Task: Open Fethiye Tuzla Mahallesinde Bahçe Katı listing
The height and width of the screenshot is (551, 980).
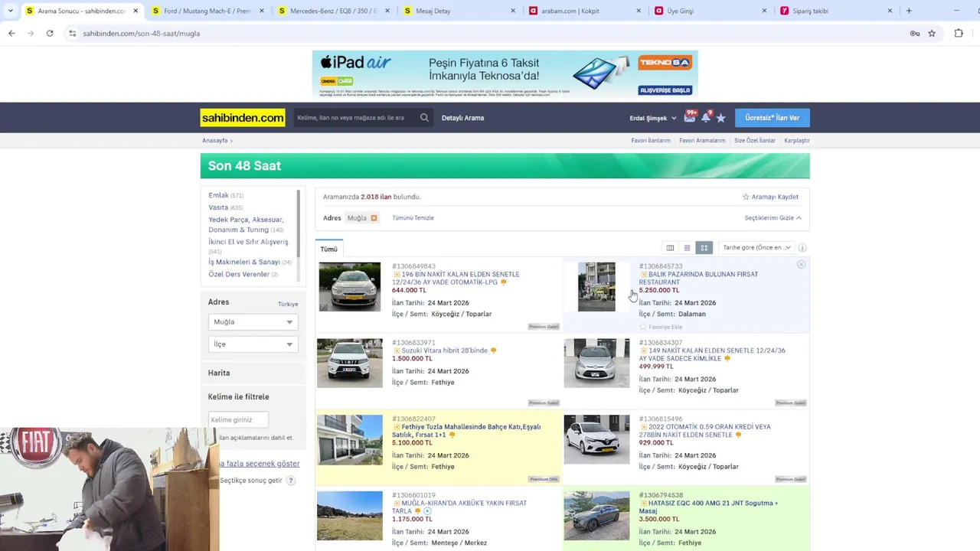Action: point(466,431)
